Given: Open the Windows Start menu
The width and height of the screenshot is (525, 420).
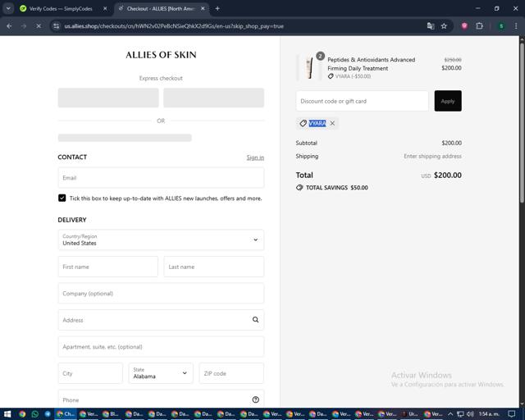Looking at the screenshot, I should click(x=7, y=414).
